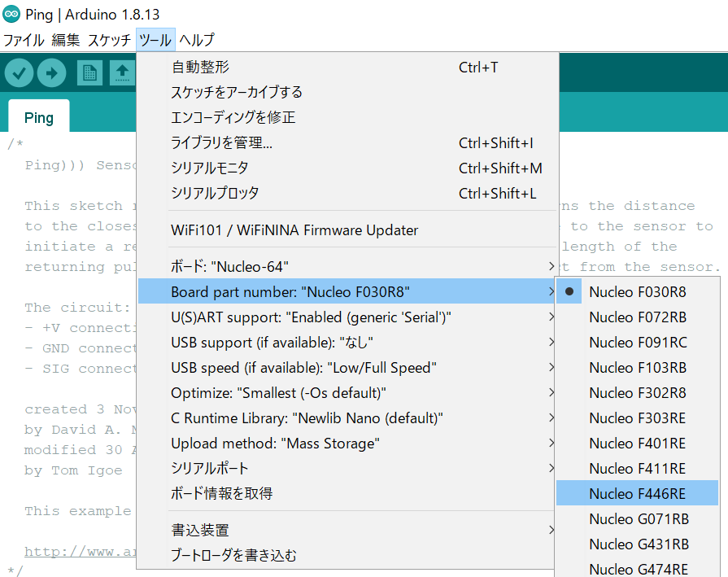Click the "This example" comment line

point(78,511)
